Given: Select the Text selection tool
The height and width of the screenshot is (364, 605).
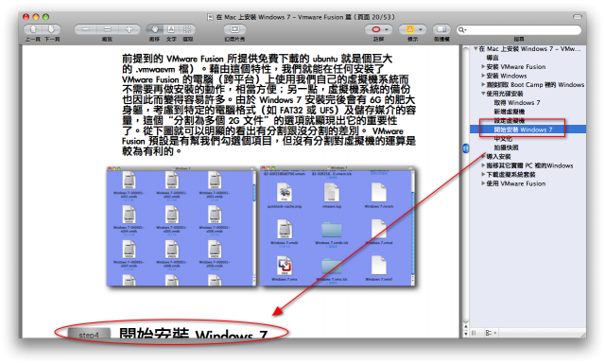Looking at the screenshot, I should (171, 29).
